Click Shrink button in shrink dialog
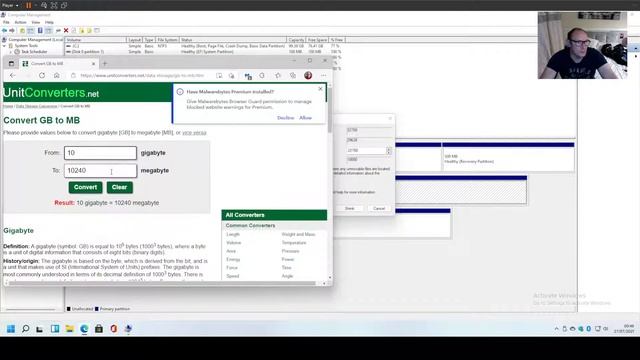 click(349, 209)
